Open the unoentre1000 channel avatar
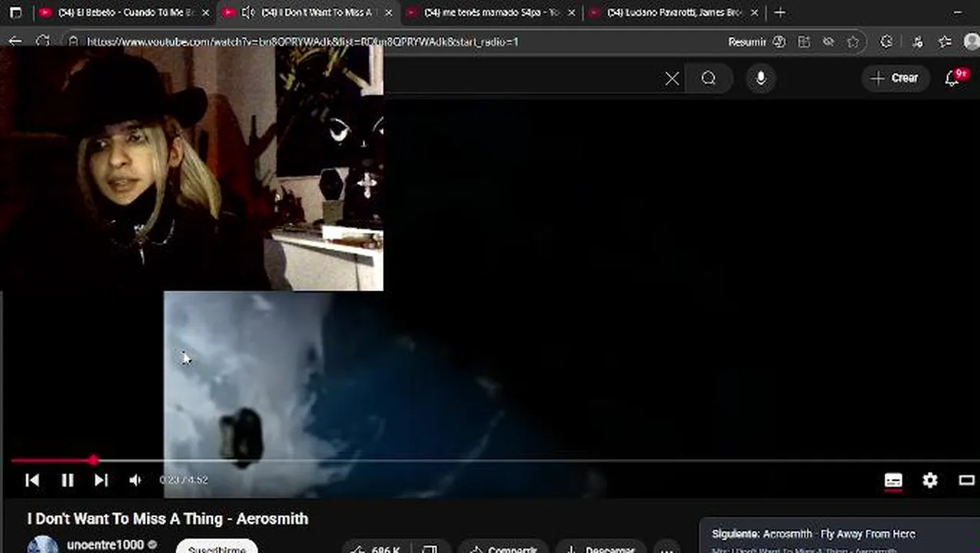The height and width of the screenshot is (553, 980). pos(43,545)
